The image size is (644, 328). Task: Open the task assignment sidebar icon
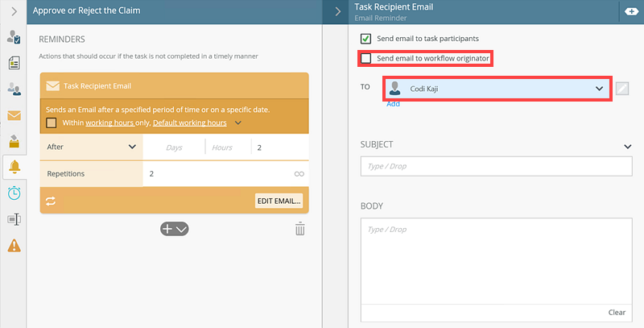14,37
